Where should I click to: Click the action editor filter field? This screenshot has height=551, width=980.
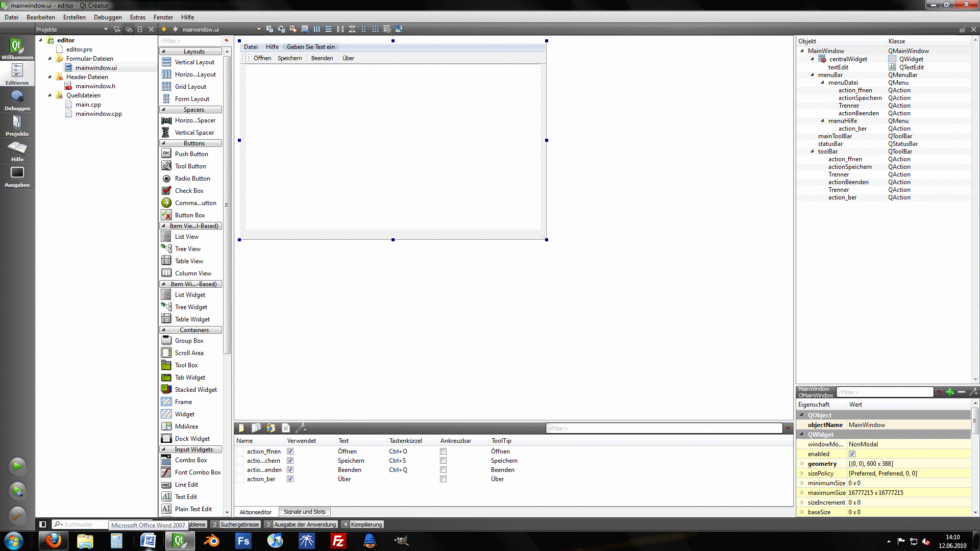pos(664,429)
